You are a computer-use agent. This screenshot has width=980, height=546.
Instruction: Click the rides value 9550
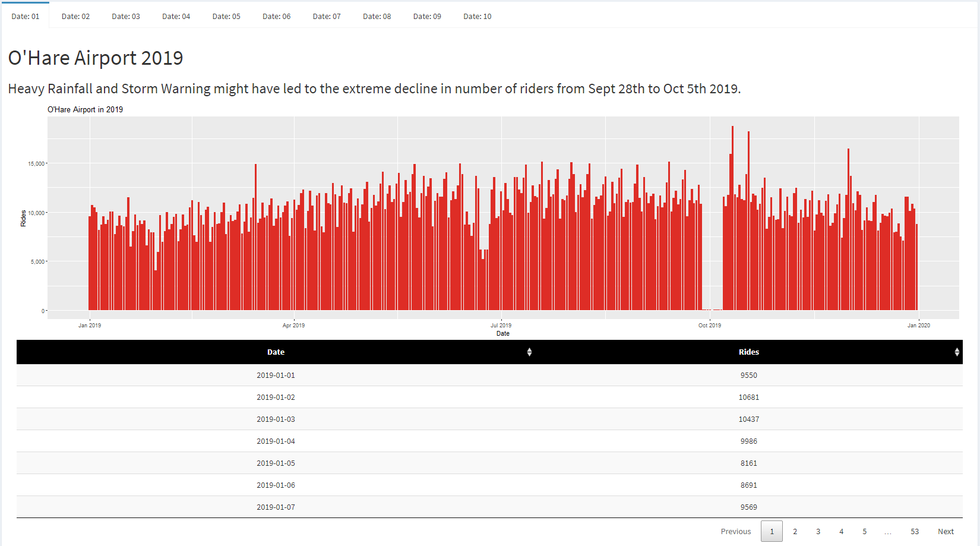749,375
